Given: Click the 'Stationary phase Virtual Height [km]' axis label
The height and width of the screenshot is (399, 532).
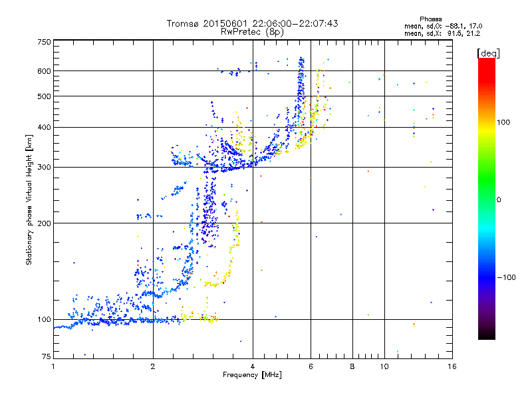Looking at the screenshot, I should (29, 199).
